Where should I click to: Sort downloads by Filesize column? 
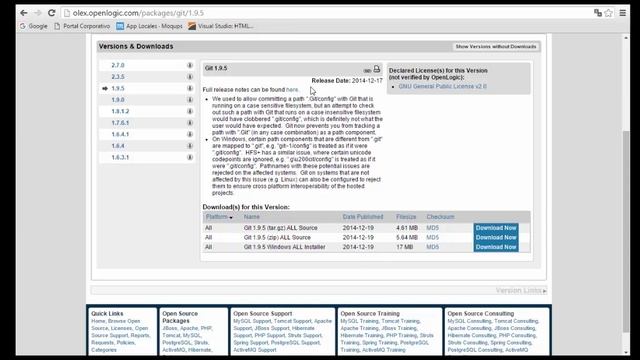[406, 217]
